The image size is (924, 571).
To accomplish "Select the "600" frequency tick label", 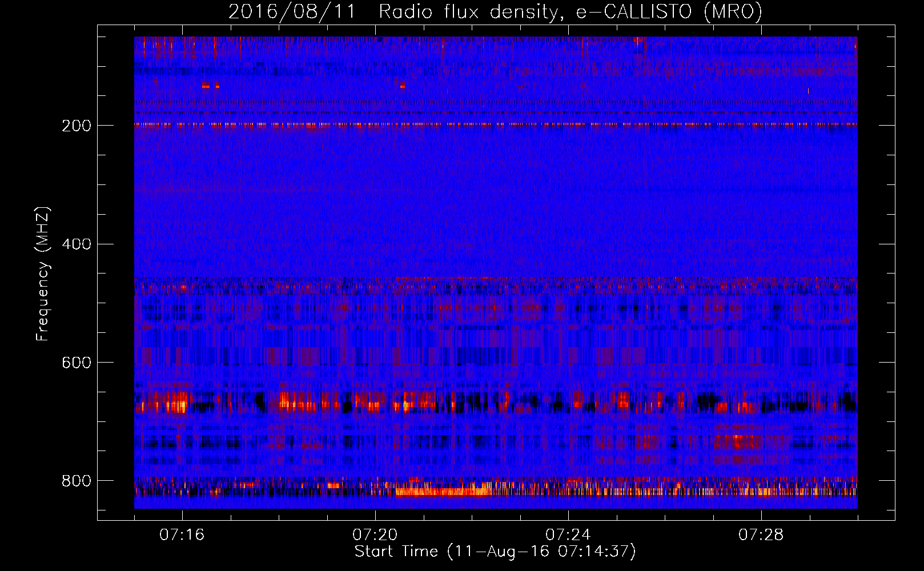I will point(77,363).
